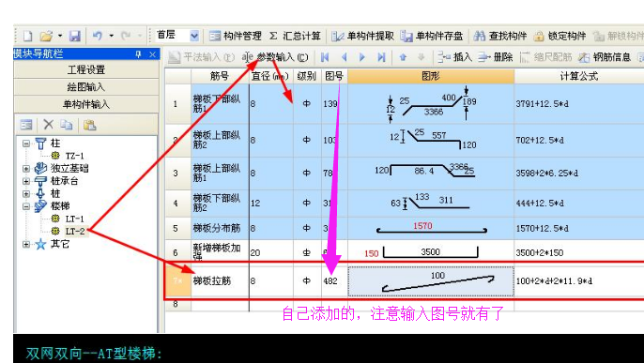Click 缩尺配筋 button
The width and height of the screenshot is (644, 363).
(545, 57)
